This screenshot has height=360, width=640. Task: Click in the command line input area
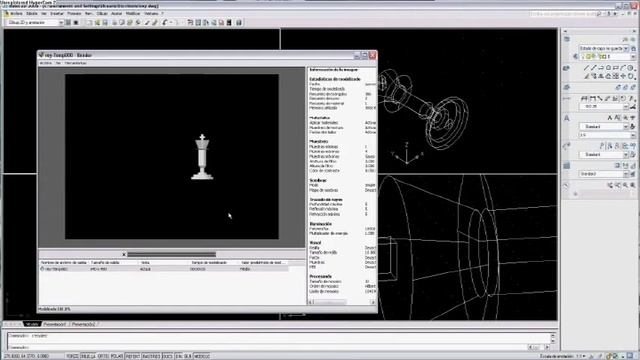[266, 347]
